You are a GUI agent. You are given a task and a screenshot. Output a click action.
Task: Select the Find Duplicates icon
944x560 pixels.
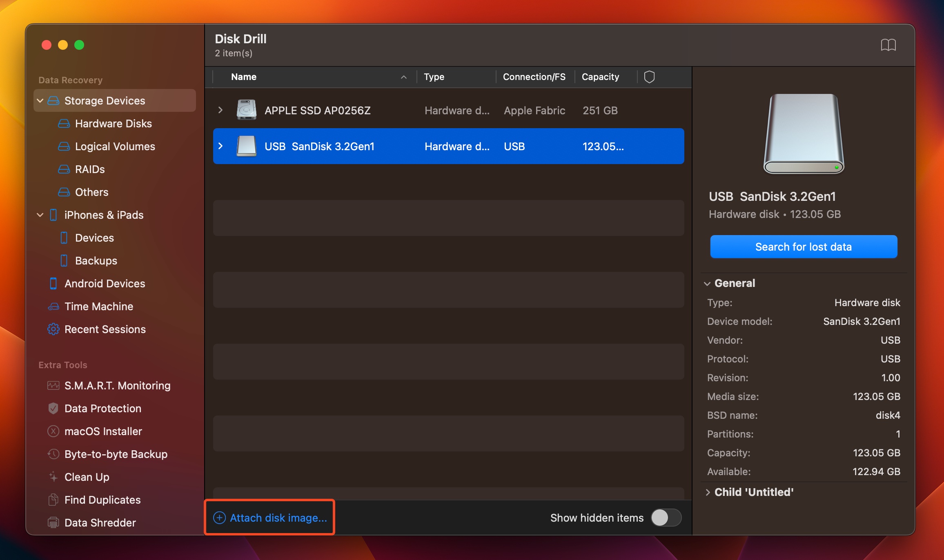53,499
